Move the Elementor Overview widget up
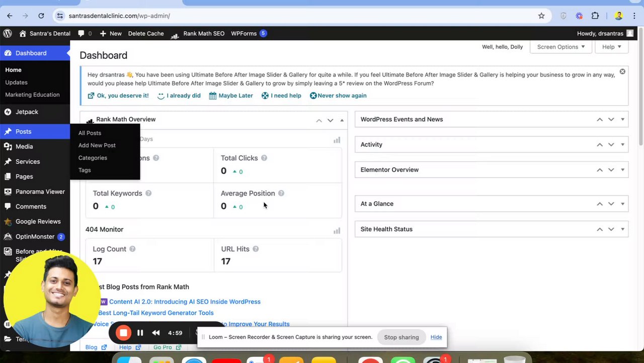 pyautogui.click(x=600, y=170)
